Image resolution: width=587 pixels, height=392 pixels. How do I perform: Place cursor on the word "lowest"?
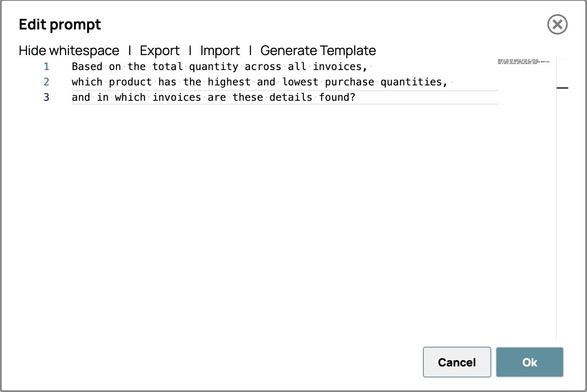point(300,82)
